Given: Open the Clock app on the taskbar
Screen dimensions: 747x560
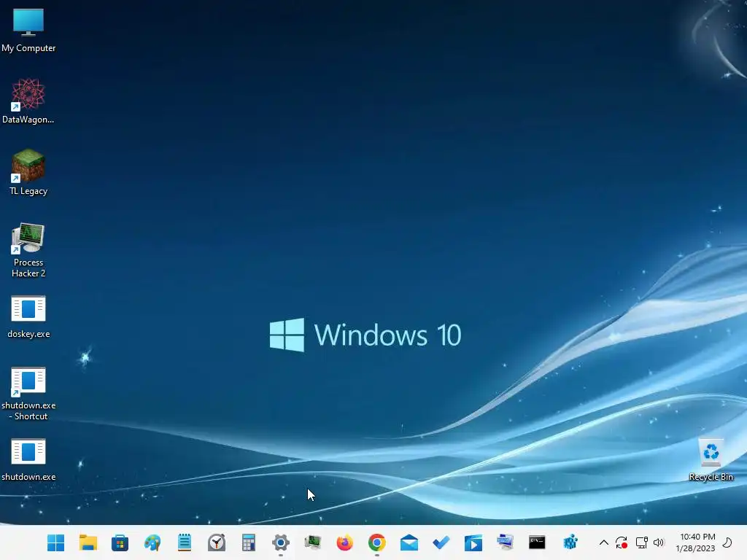Looking at the screenshot, I should pyautogui.click(x=217, y=542).
